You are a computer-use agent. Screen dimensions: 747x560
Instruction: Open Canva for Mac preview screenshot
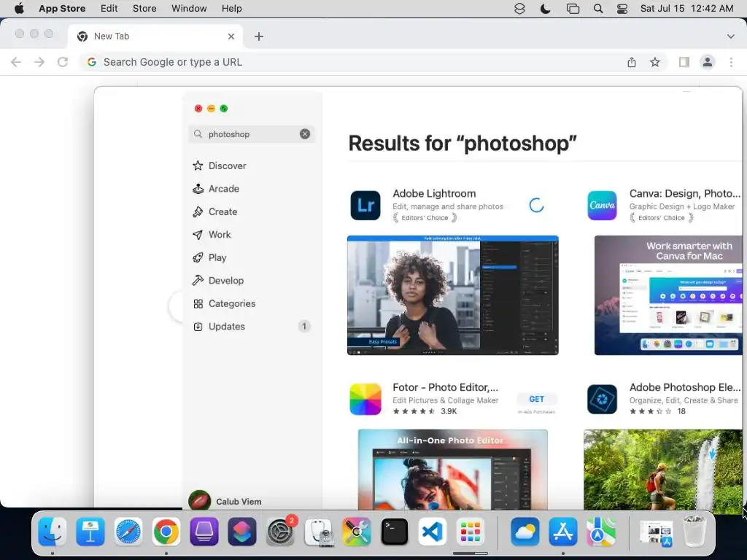tap(668, 295)
